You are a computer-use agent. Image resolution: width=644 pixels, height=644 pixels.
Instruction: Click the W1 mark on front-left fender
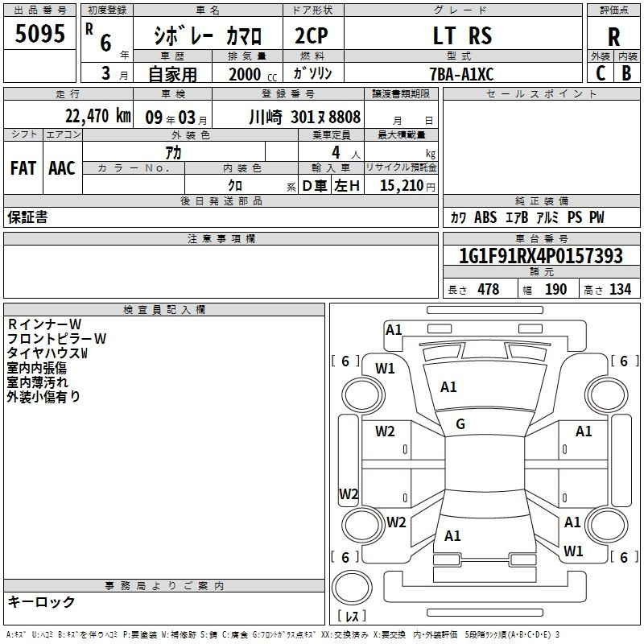(386, 369)
